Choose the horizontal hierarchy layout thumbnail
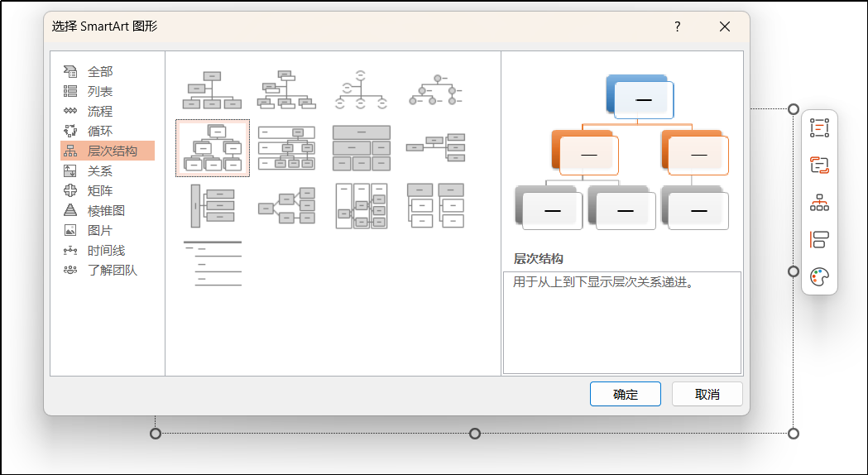Viewport: 868px width, 475px height. 287,206
